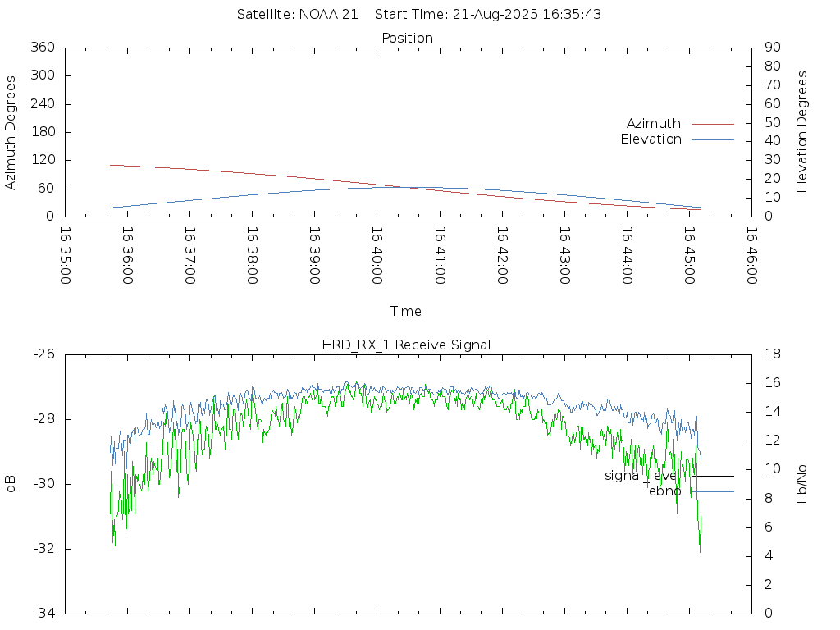Click the Position chart title
Image resolution: width=840 pixels, height=630 pixels.
(x=407, y=38)
